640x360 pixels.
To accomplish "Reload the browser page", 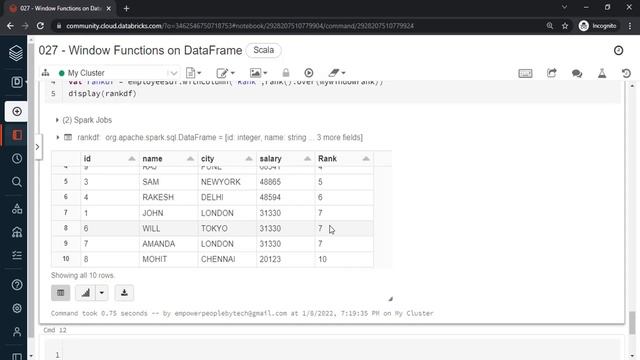I will [40, 26].
